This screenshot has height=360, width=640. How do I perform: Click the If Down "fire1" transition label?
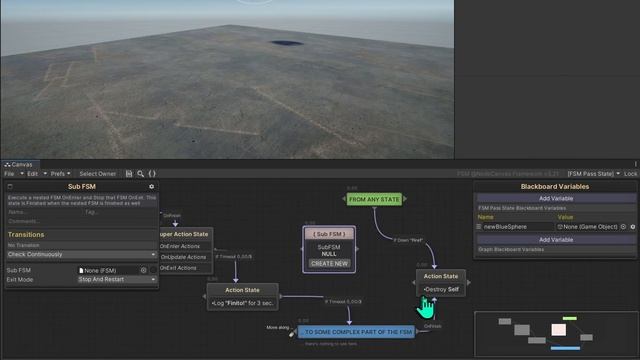click(x=408, y=240)
